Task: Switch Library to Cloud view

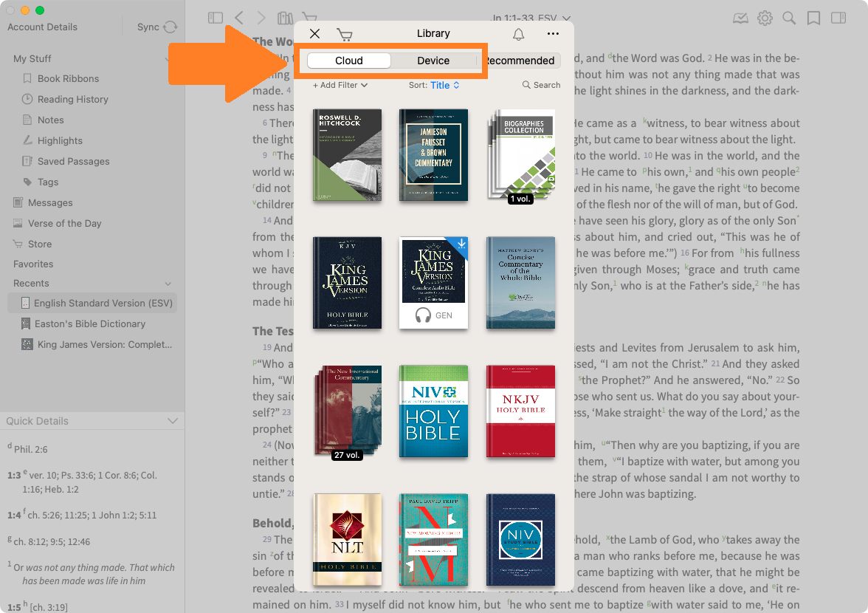Action: coord(348,61)
